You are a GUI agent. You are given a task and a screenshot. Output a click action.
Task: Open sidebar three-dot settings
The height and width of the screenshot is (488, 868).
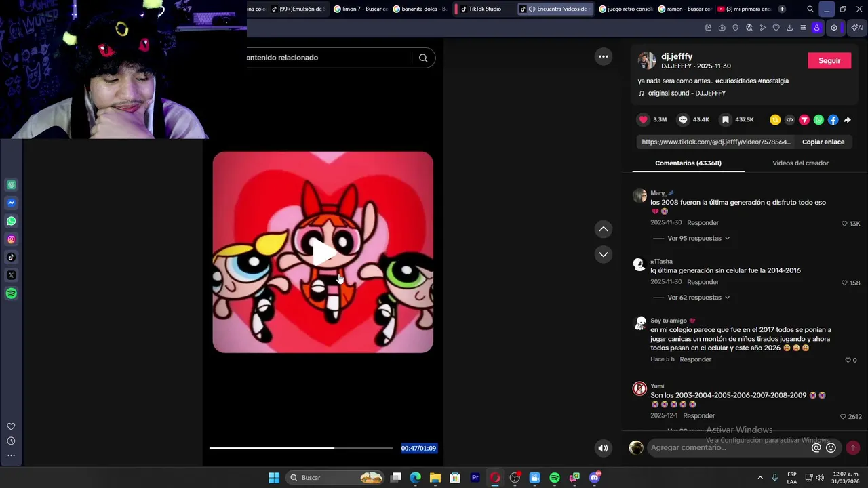pyautogui.click(x=11, y=455)
